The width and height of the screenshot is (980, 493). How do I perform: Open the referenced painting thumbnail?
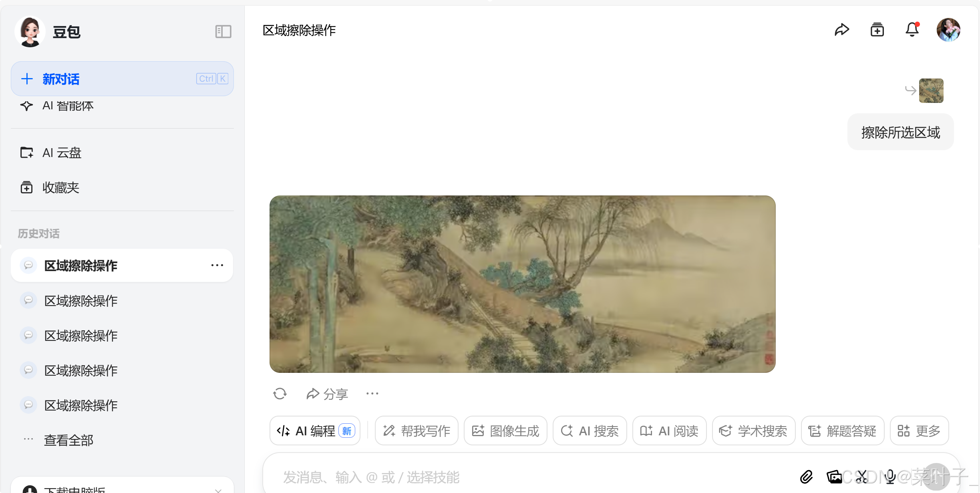(931, 91)
